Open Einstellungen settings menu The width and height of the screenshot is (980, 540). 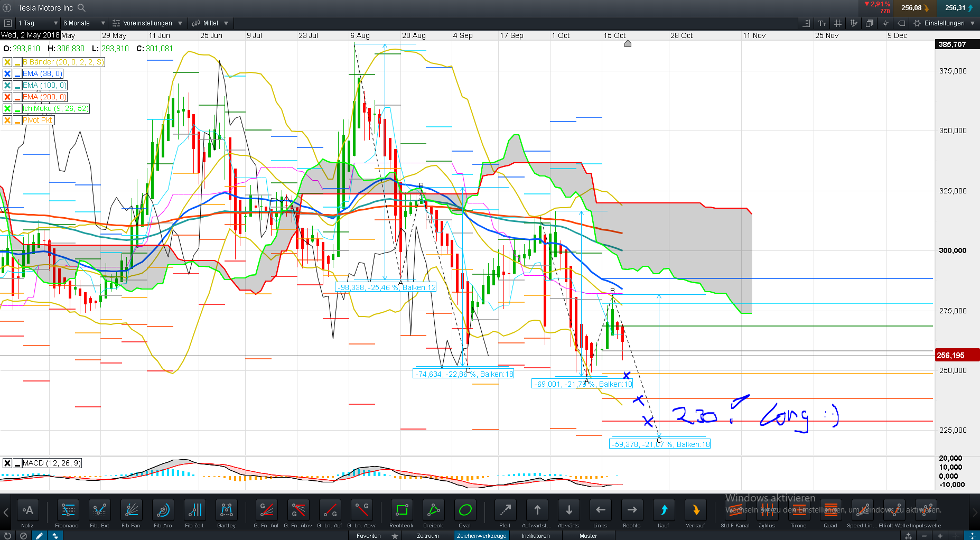click(x=944, y=23)
